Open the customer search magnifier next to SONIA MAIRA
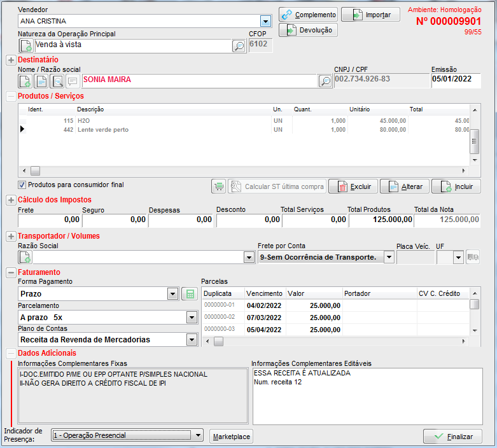Screen dimensions: 497x448 [325, 81]
